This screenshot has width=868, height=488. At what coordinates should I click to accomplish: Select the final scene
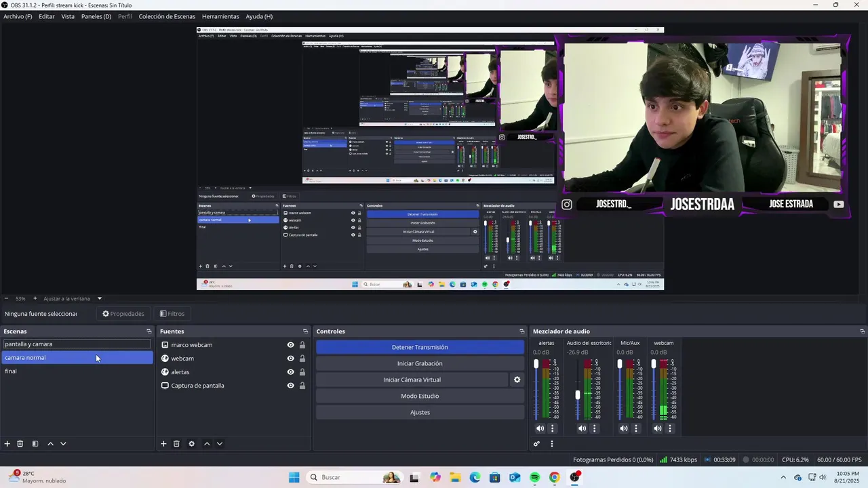(77, 371)
